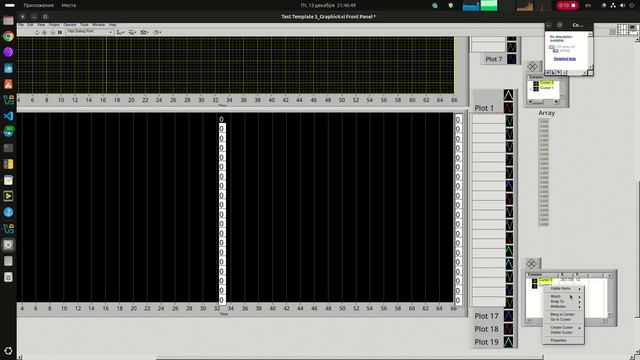Open the Align Objects dropdown

(120, 32)
